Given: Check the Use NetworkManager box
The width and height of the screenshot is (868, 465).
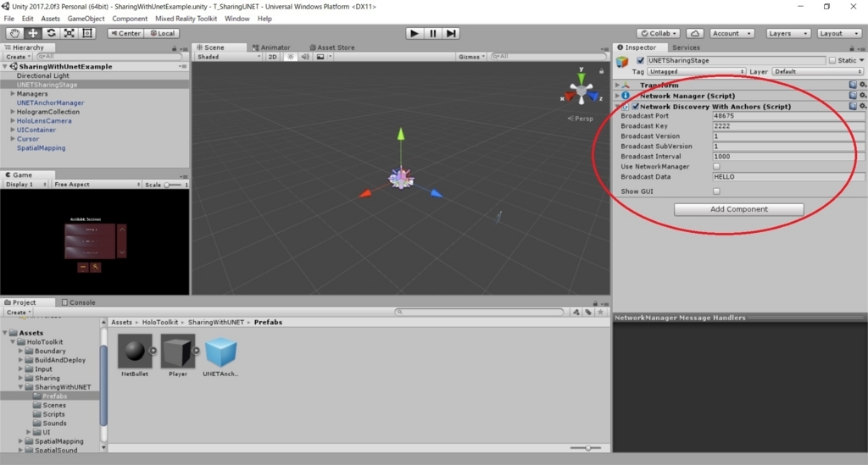Looking at the screenshot, I should (x=716, y=166).
